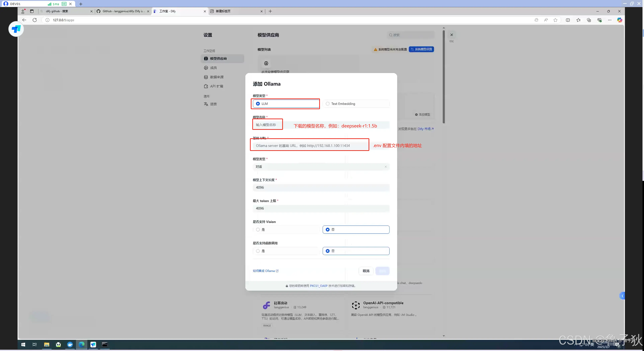
Task: Click the Windows Start button
Action: (23, 344)
